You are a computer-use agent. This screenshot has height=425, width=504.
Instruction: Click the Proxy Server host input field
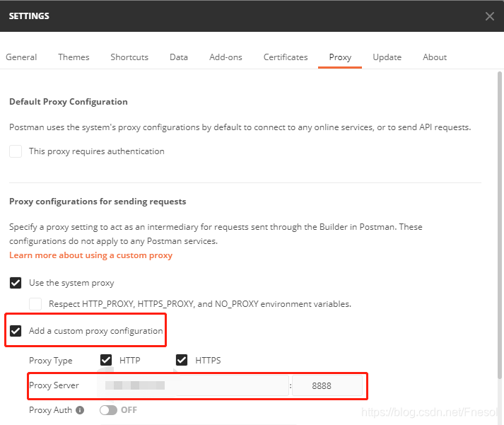(193, 385)
